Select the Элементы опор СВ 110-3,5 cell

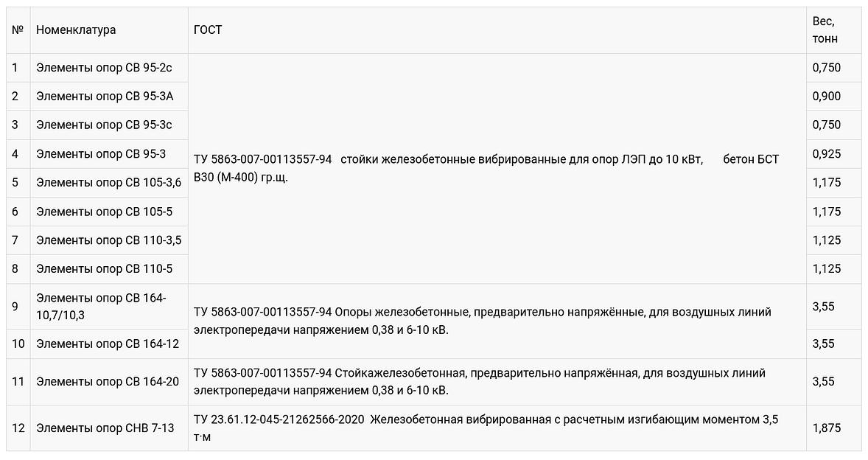click(x=108, y=240)
